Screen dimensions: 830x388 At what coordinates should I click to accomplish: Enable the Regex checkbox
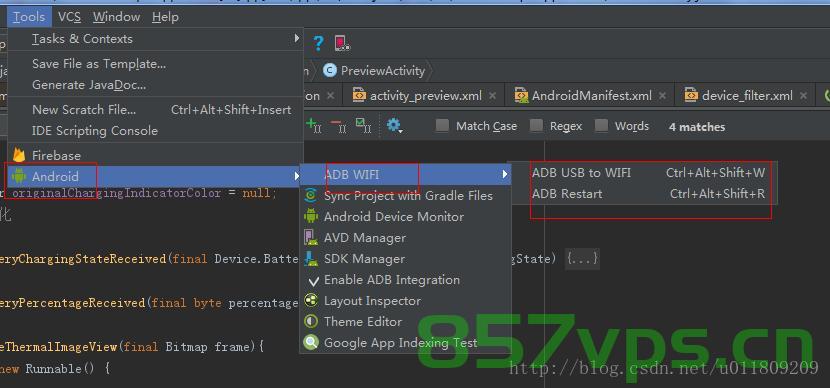pyautogui.click(x=536, y=126)
